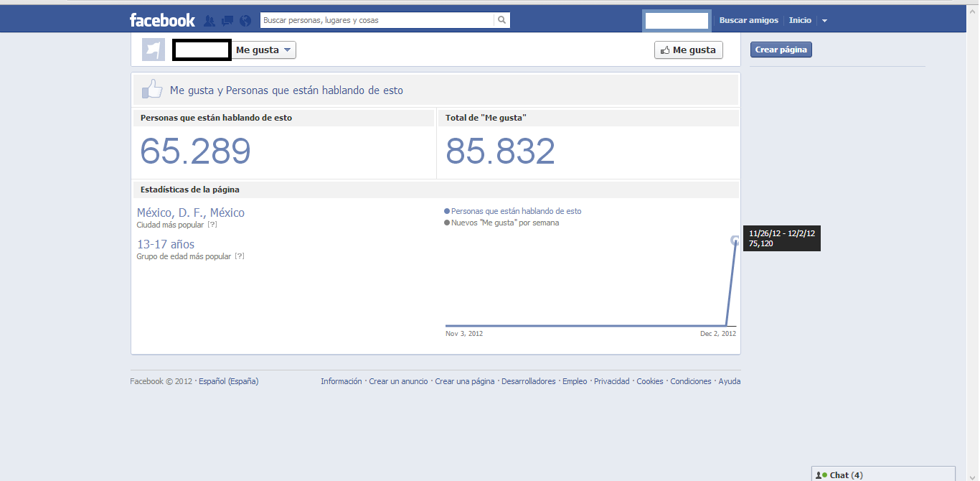This screenshot has height=481, width=980.
Task: Click the Estadísticas de la página heading
Action: [190, 190]
